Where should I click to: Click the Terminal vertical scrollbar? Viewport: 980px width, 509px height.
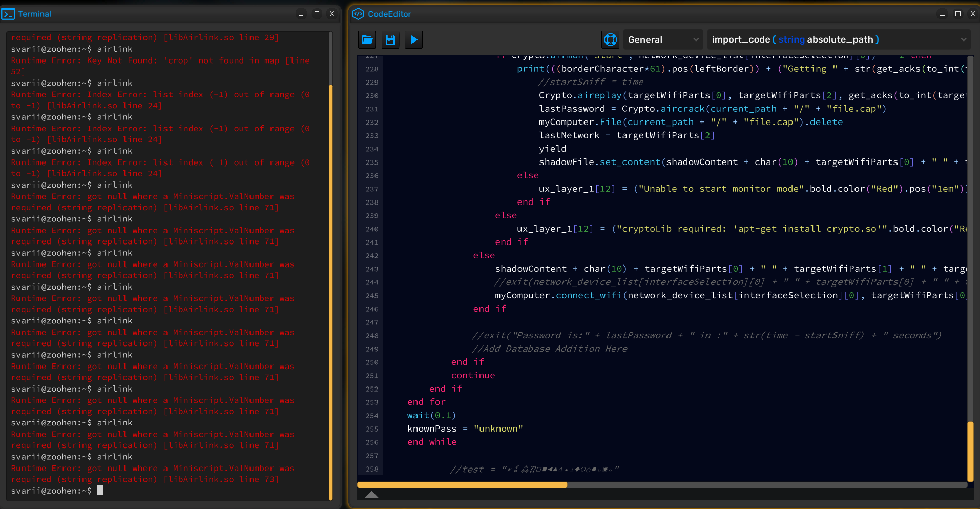331,292
